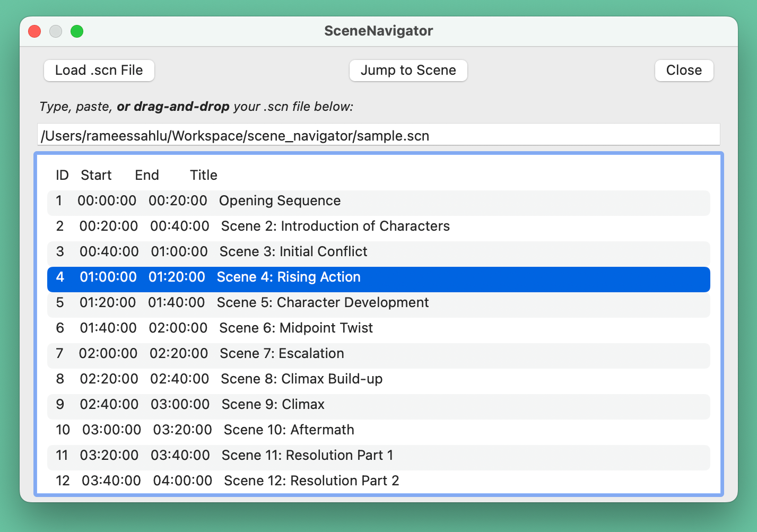Click the Load .scn File button
Image resolution: width=757 pixels, height=532 pixels.
(99, 70)
